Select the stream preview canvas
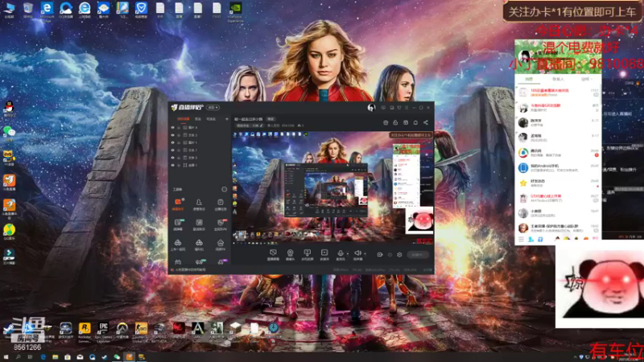Viewport: 644px width, 362px height. [x=332, y=189]
